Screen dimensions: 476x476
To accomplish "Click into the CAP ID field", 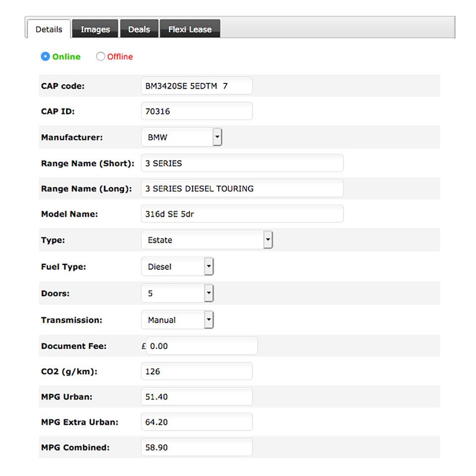I will point(196,111).
